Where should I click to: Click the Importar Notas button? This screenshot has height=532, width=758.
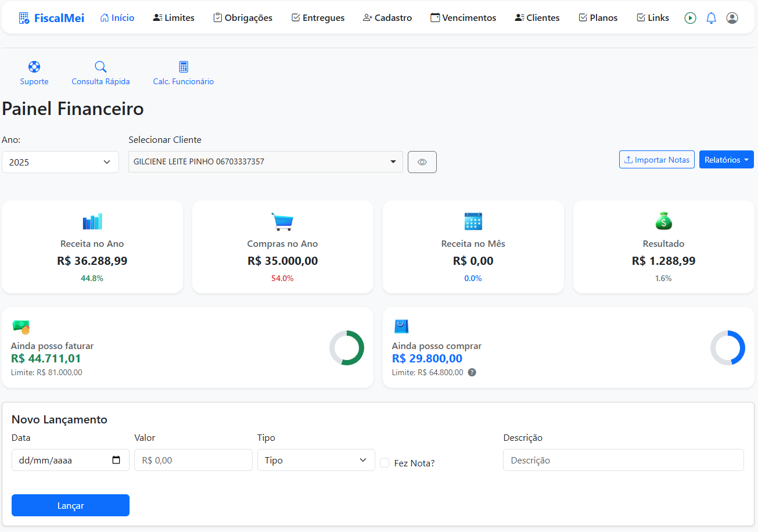tap(656, 159)
